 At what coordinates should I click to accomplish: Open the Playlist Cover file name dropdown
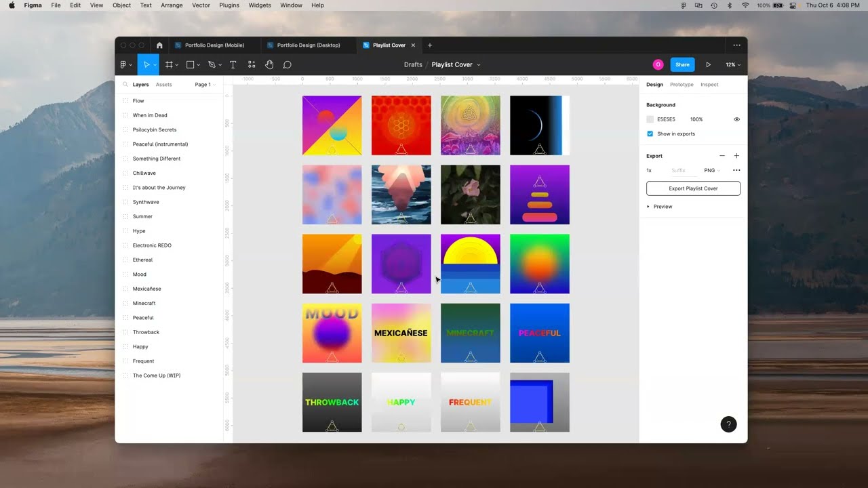(478, 65)
